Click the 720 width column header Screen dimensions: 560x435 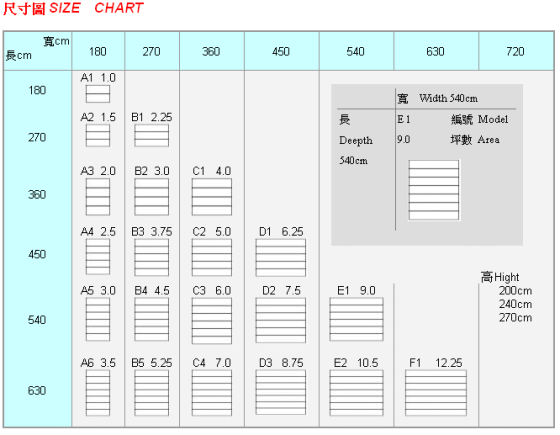tap(515, 52)
